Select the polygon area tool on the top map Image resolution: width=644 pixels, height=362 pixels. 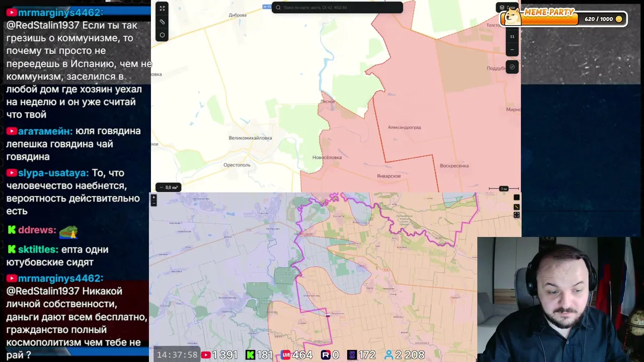click(x=162, y=35)
